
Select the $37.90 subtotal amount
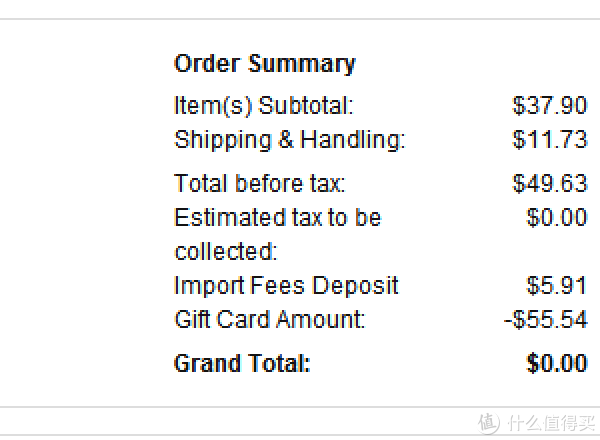click(549, 105)
